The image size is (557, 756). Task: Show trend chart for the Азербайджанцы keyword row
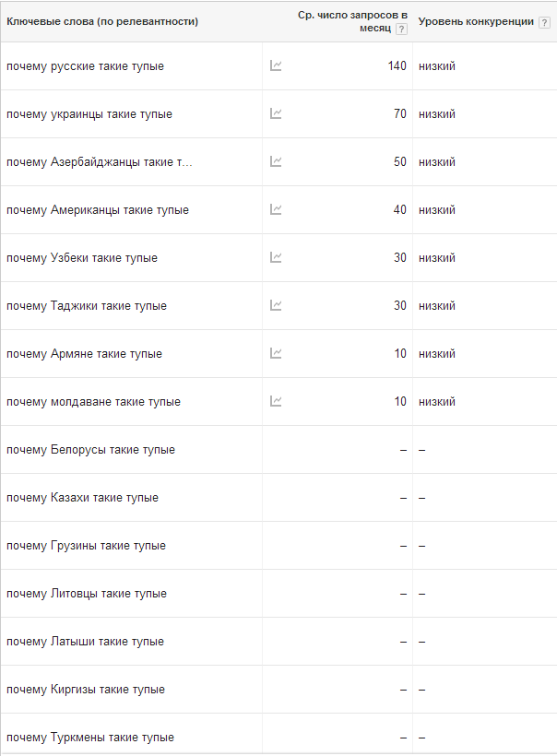click(x=276, y=162)
